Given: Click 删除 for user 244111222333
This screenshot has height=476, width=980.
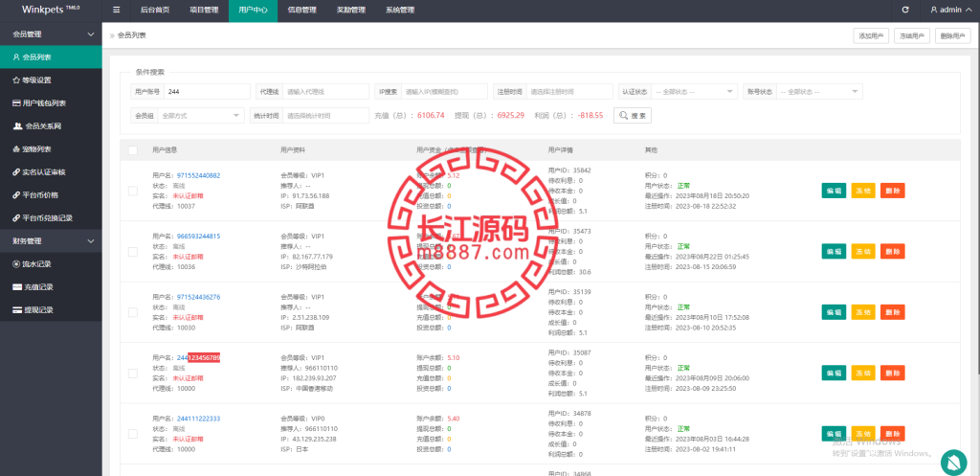Looking at the screenshot, I should click(893, 434).
